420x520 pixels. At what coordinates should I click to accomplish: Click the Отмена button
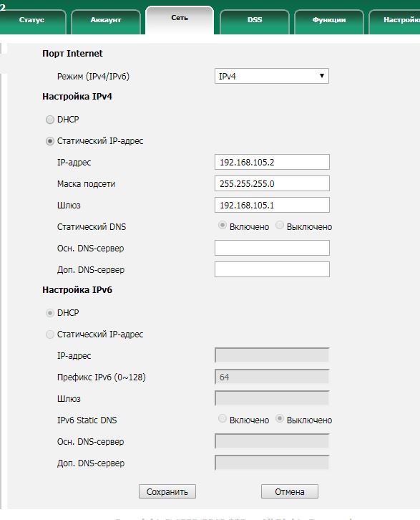290,491
